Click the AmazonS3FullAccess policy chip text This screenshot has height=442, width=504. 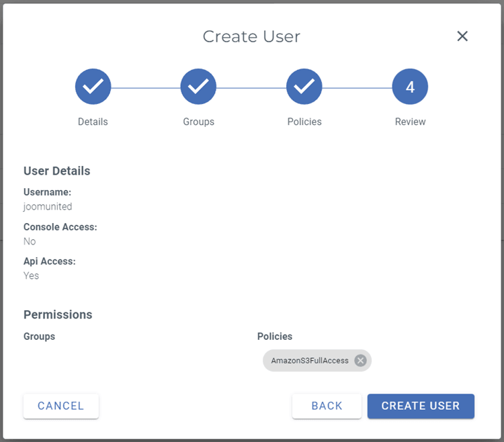coord(310,361)
